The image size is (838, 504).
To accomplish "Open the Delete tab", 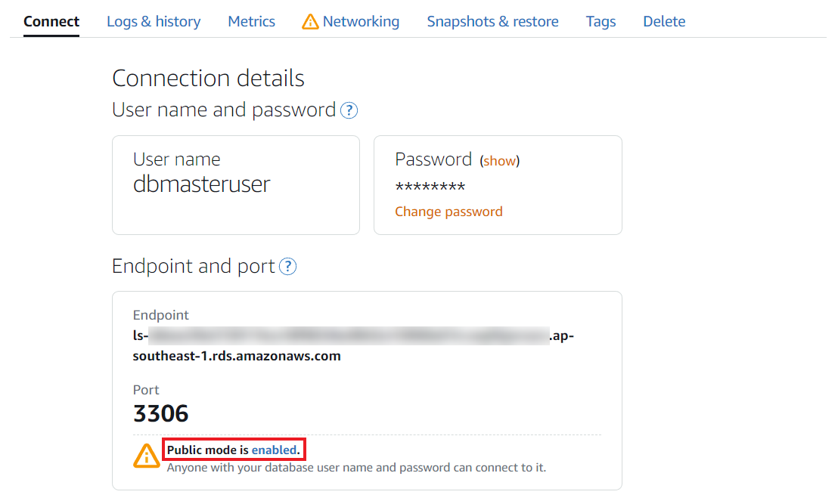I will tap(664, 21).
